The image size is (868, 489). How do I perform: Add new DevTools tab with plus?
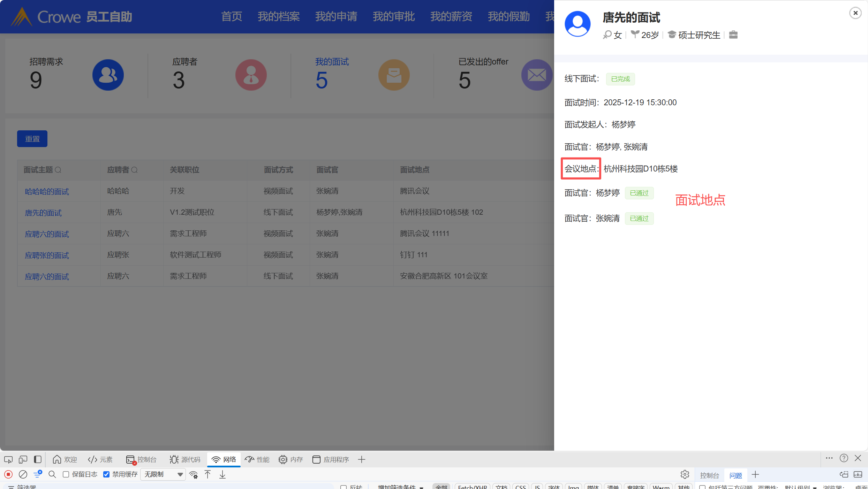pyautogui.click(x=362, y=459)
